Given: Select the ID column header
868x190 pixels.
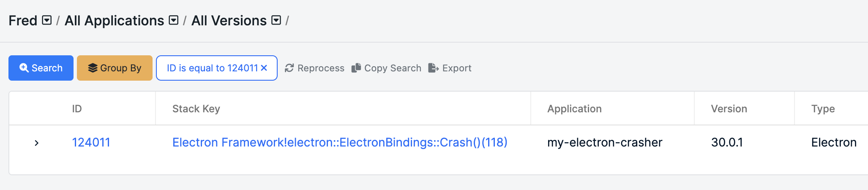Looking at the screenshot, I should (77, 109).
